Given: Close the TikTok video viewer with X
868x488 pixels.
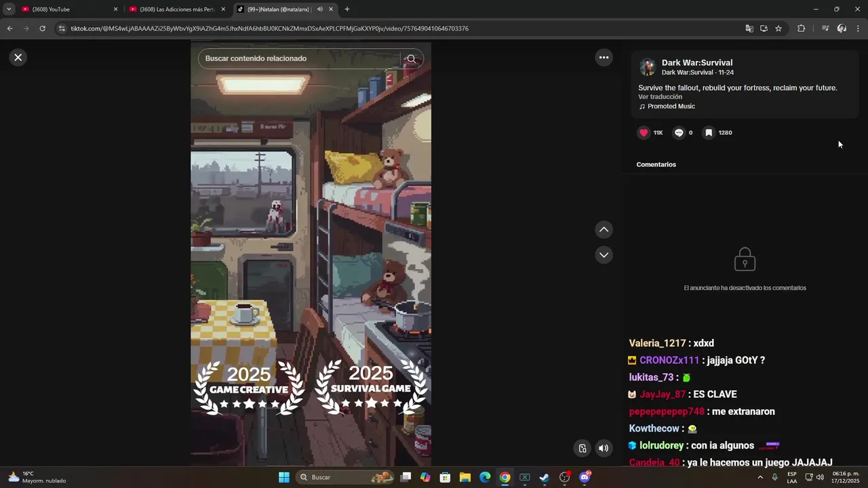Looking at the screenshot, I should (18, 58).
